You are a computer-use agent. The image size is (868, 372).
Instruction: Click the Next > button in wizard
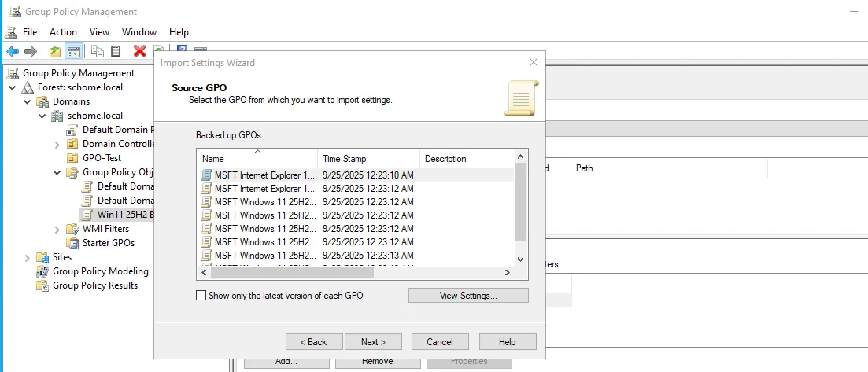(373, 342)
